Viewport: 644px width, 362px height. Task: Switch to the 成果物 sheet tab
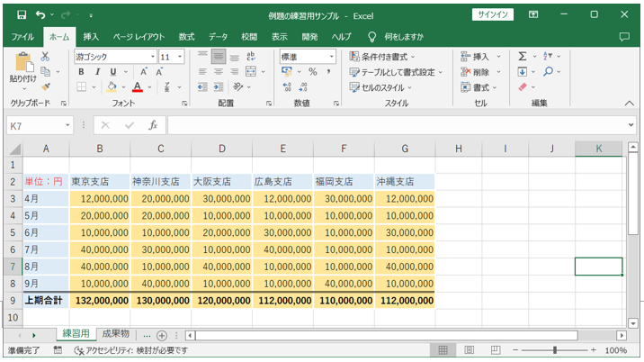point(115,334)
